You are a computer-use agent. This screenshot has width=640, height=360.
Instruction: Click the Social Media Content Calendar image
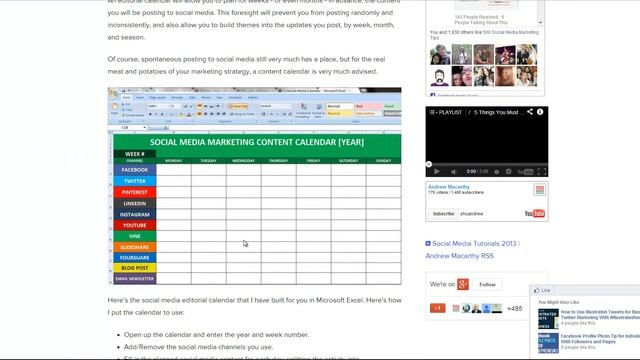[x=254, y=186]
